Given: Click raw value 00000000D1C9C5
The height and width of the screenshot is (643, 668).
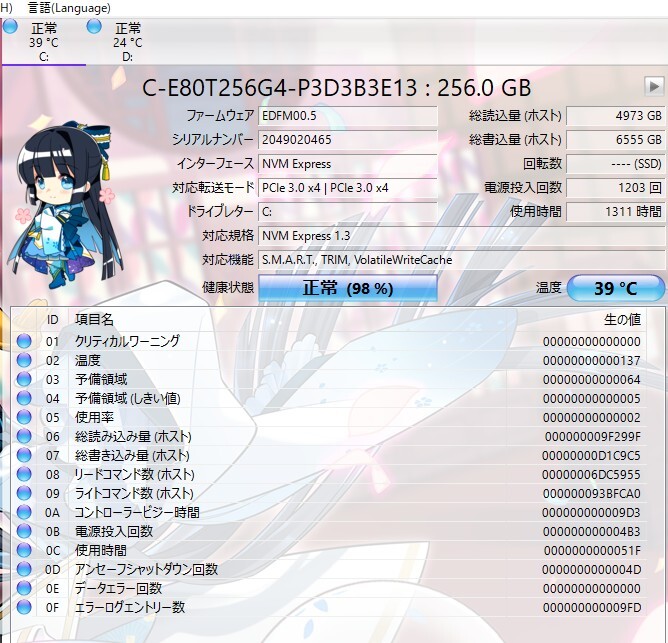Looking at the screenshot, I should [591, 456].
